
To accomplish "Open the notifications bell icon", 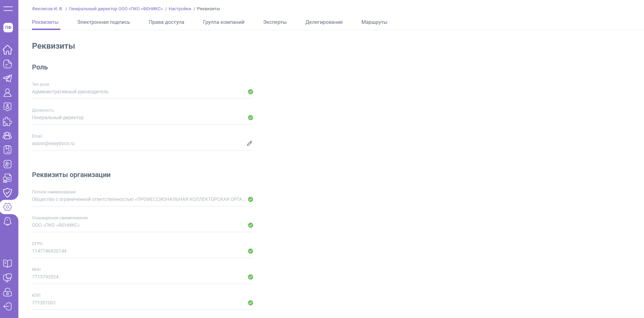I will tap(7, 221).
